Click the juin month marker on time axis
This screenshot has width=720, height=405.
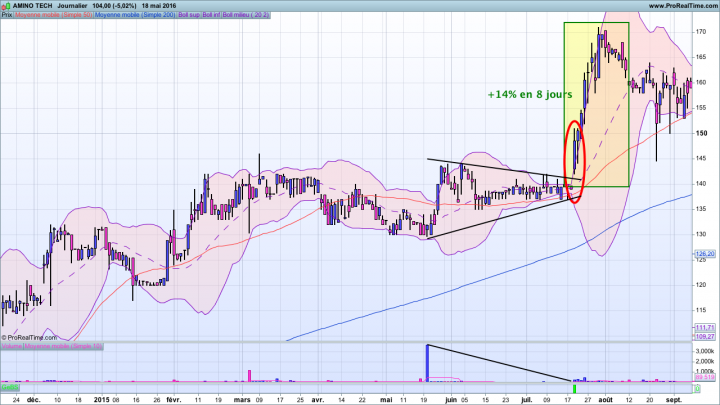pos(451,399)
